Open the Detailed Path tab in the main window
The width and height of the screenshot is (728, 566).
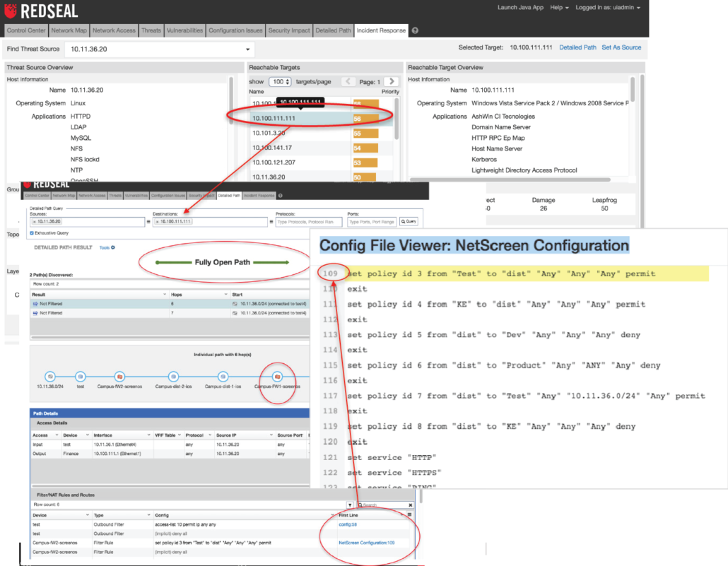point(333,30)
